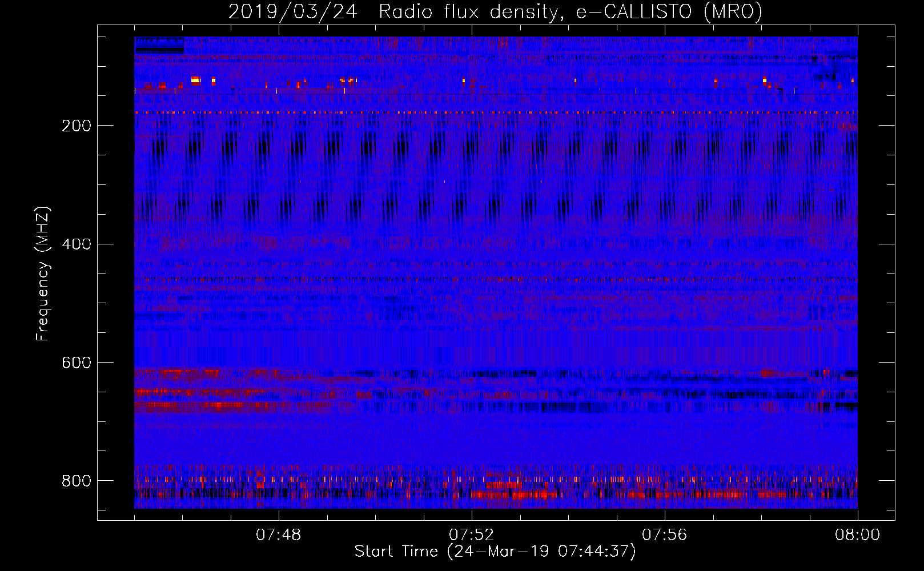Click the 08:00 time tick label

(857, 534)
